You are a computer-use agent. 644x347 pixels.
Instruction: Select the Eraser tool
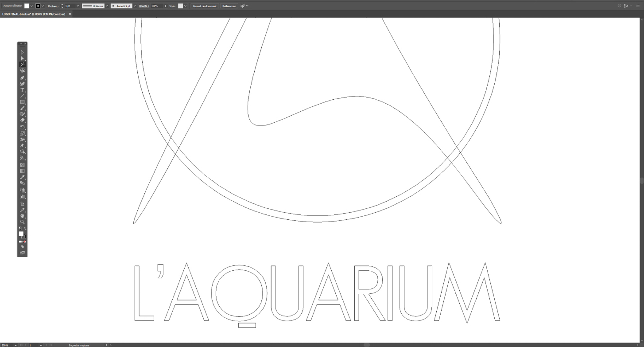[x=22, y=120]
